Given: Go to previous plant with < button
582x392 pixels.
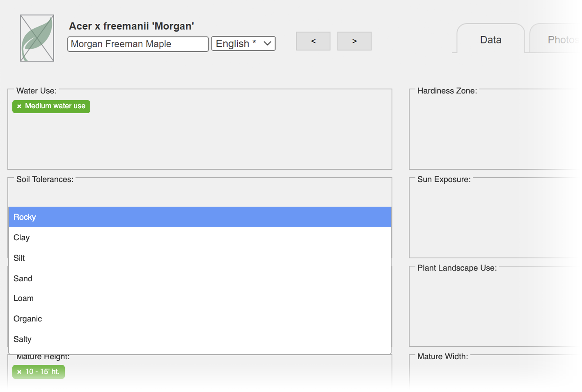Looking at the screenshot, I should click(x=313, y=41).
